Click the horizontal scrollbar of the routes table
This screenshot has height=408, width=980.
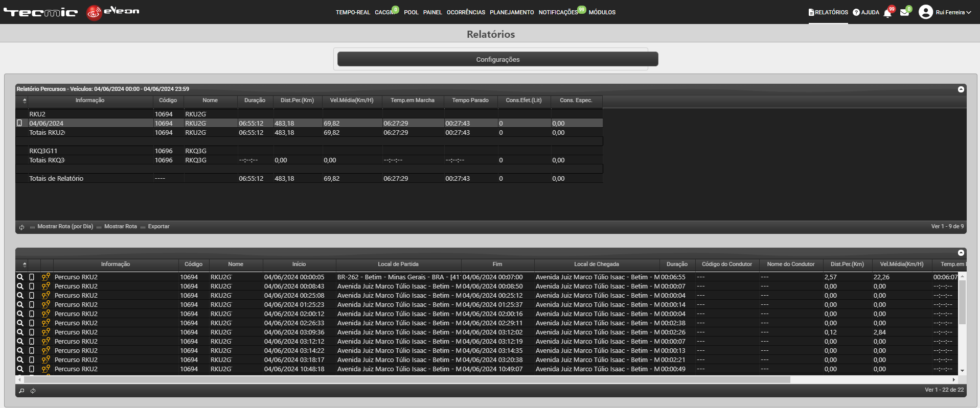pos(406,379)
